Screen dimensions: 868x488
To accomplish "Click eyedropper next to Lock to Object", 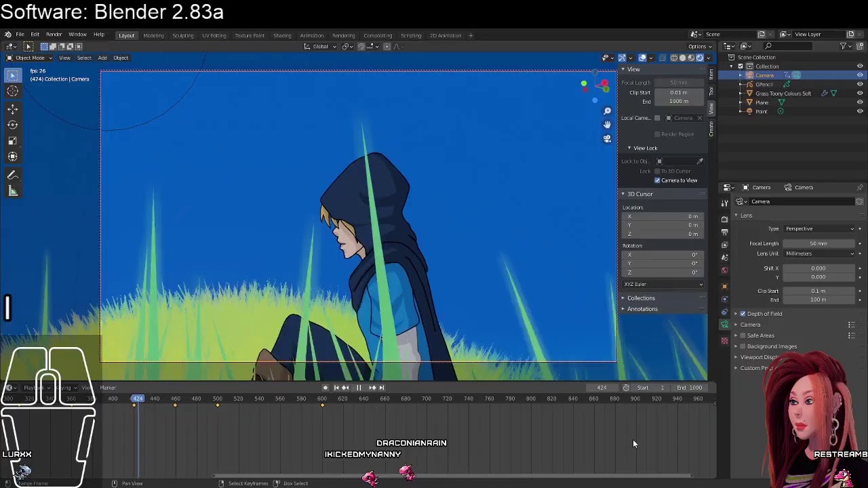I will tap(700, 161).
